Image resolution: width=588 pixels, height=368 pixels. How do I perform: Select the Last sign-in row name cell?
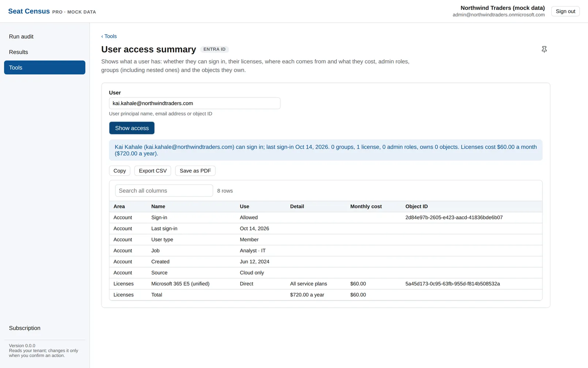coord(164,229)
